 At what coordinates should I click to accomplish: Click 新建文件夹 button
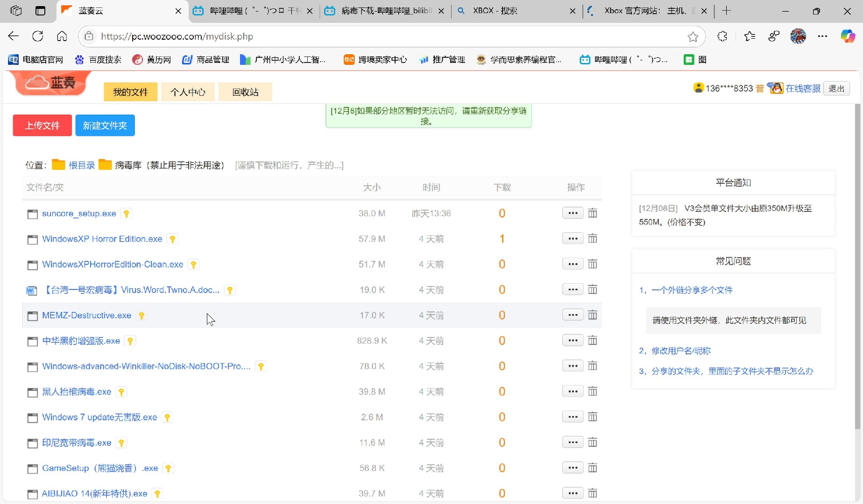pos(105,126)
